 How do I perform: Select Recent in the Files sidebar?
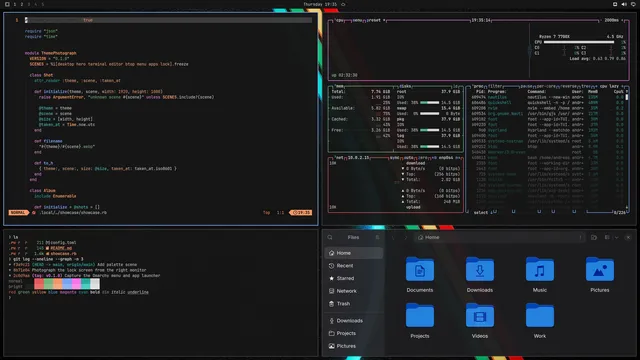[x=353, y=266]
